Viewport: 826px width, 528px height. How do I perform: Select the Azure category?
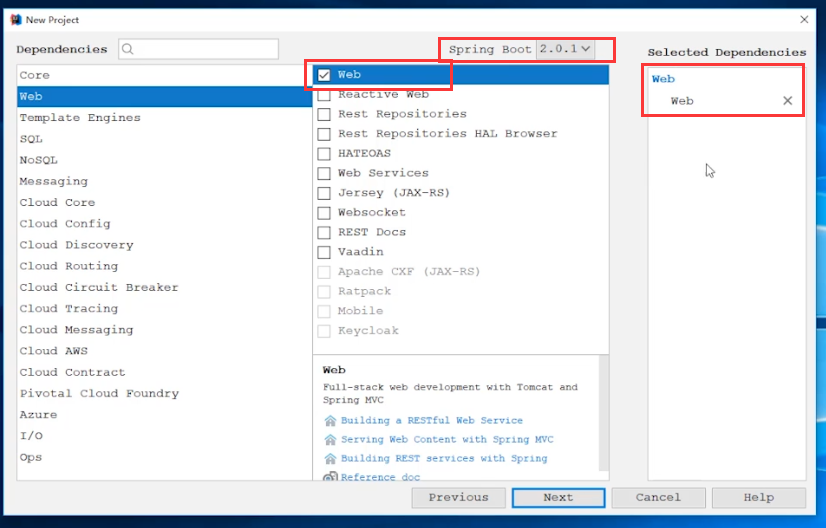click(164, 415)
